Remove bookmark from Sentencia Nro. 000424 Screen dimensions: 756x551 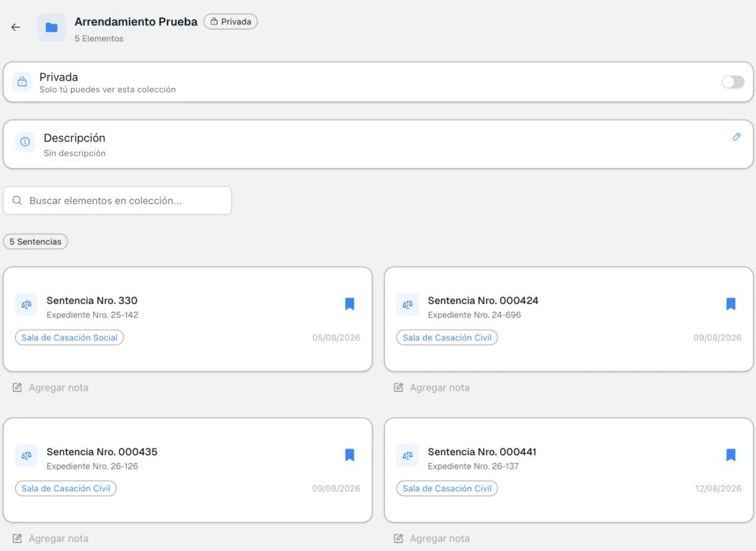click(731, 303)
